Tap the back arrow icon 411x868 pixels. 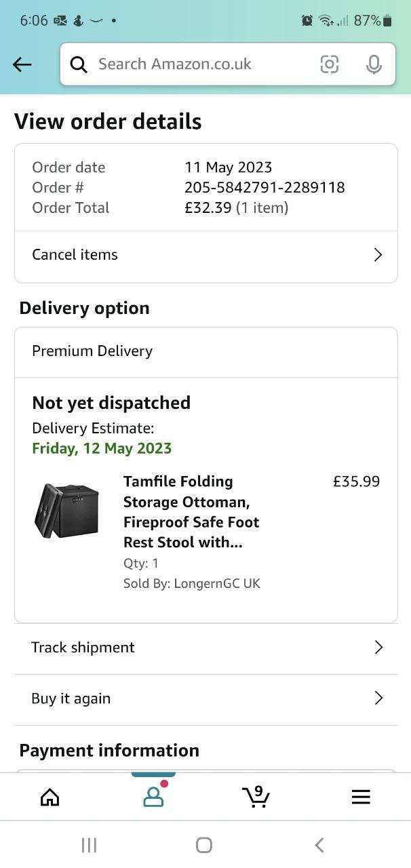pyautogui.click(x=22, y=64)
